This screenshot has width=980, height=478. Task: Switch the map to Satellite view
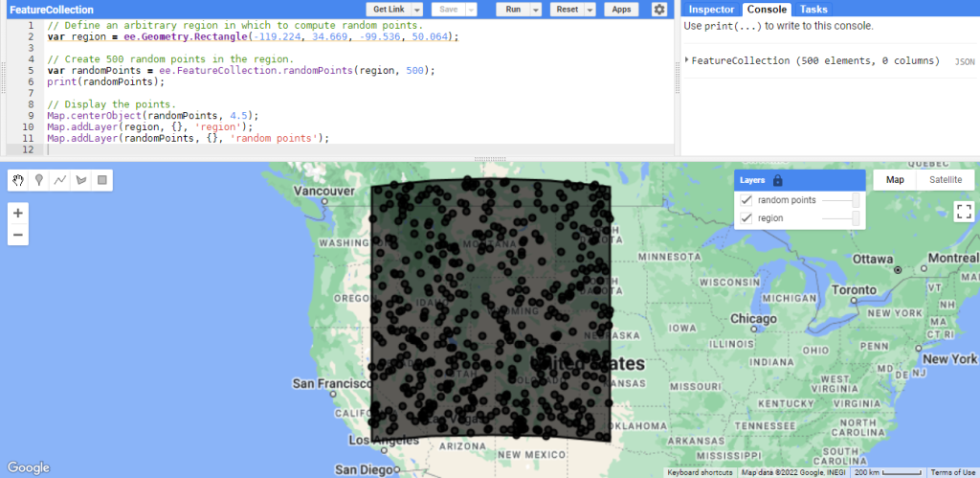coord(946,180)
